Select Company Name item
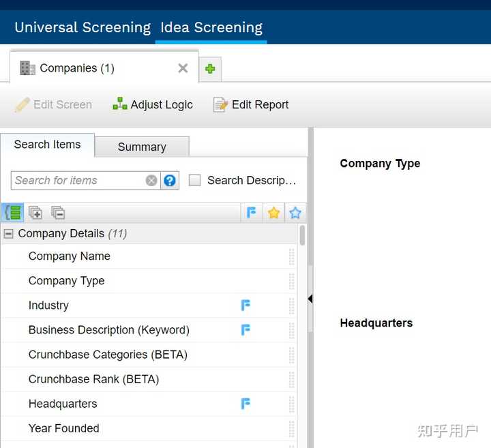 149,256
